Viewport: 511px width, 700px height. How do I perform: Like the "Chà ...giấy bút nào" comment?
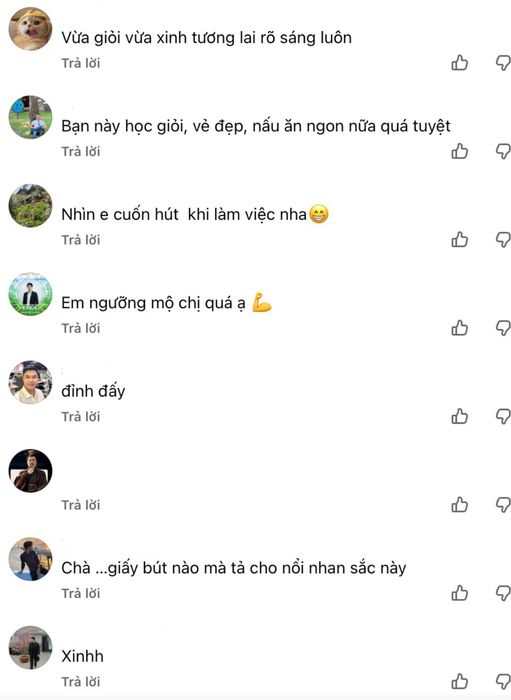[x=459, y=593]
